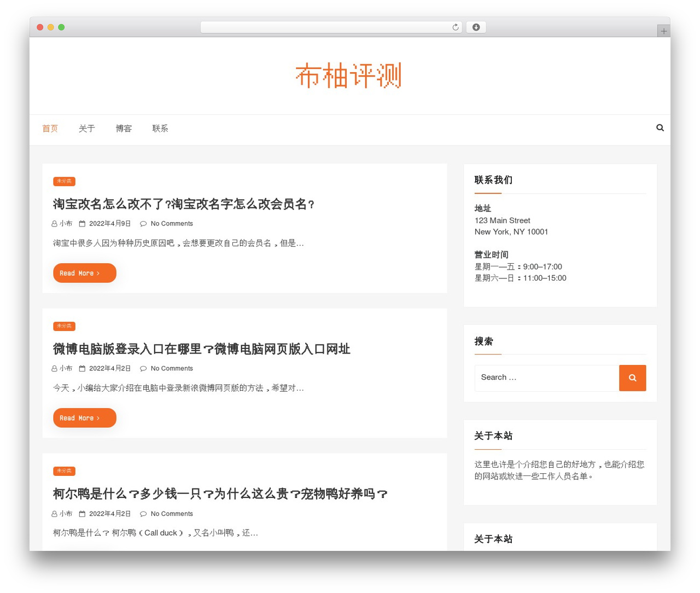Click author 小布 on 淘宝改名 post
The image size is (700, 593).
pyautogui.click(x=66, y=224)
